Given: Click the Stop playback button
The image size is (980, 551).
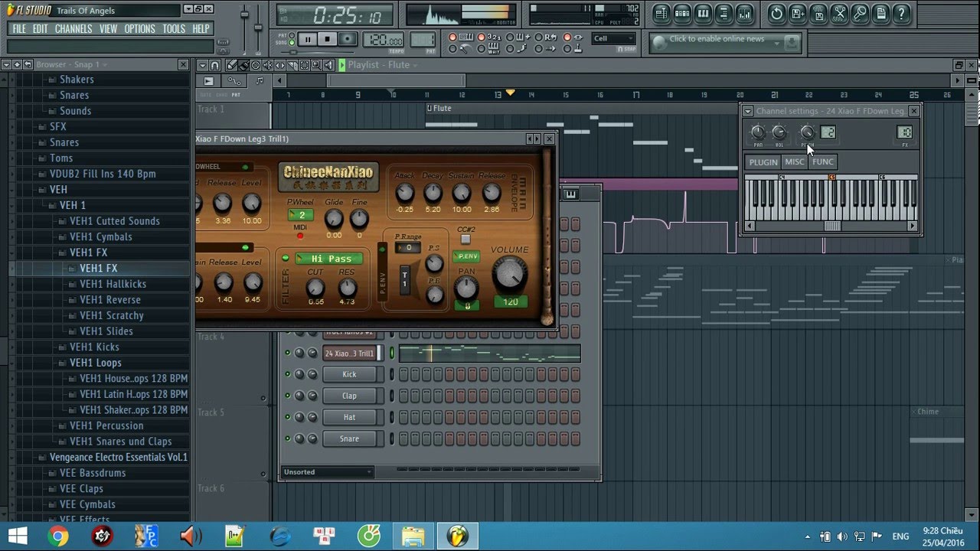Looking at the screenshot, I should (327, 39).
